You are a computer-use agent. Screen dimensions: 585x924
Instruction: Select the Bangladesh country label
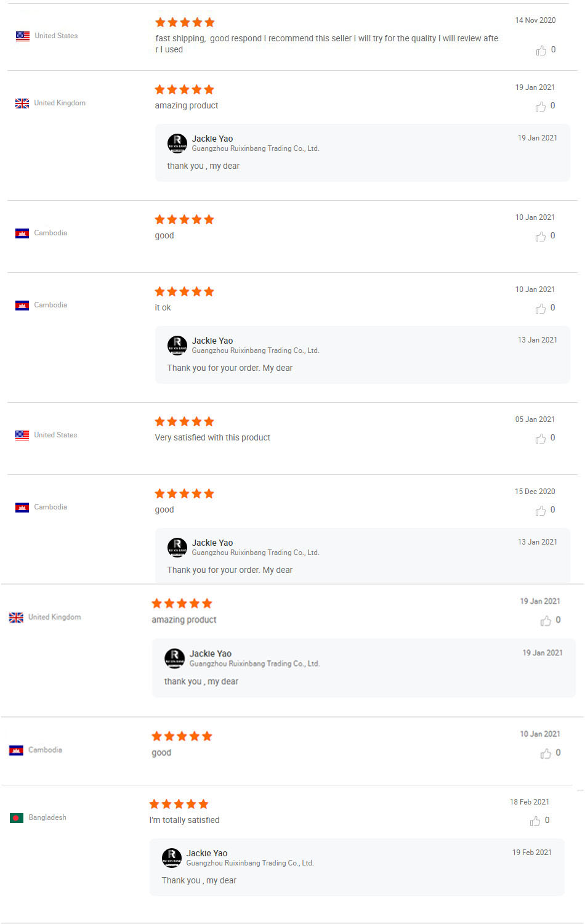point(47,817)
